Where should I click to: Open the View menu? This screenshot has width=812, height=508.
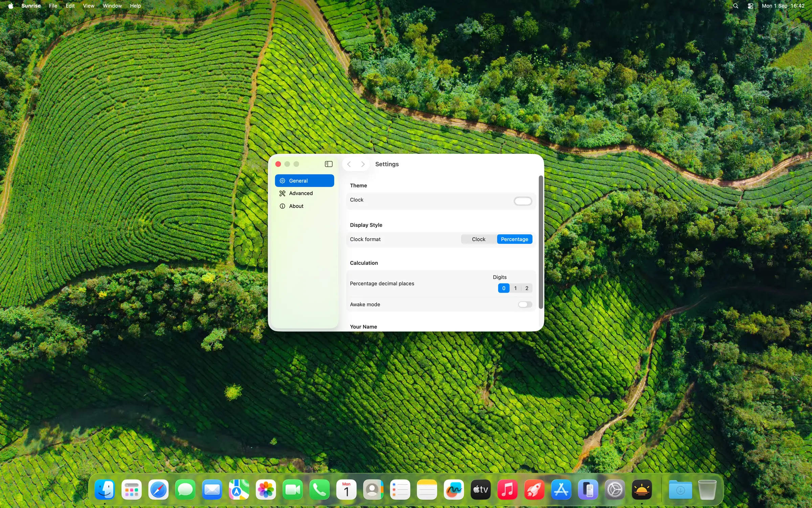point(89,6)
